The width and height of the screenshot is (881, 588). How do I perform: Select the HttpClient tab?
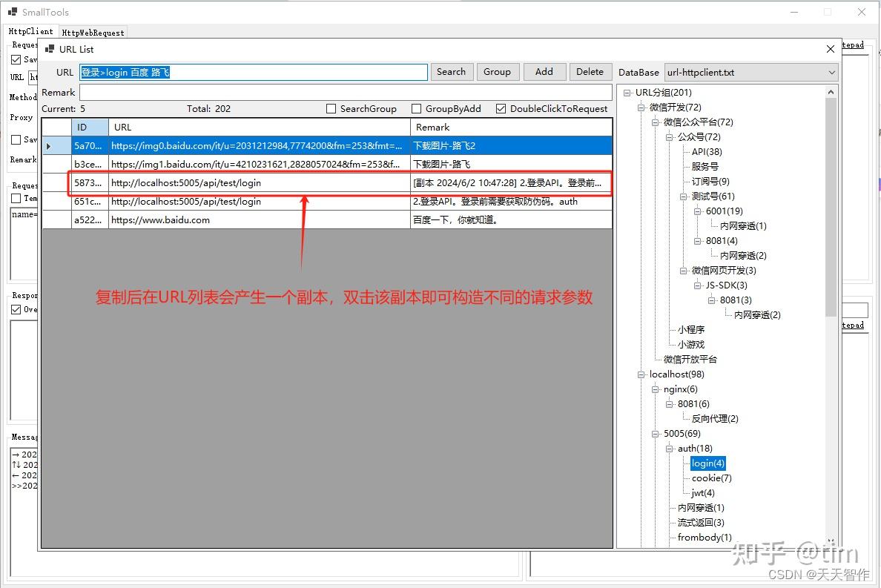(31, 31)
